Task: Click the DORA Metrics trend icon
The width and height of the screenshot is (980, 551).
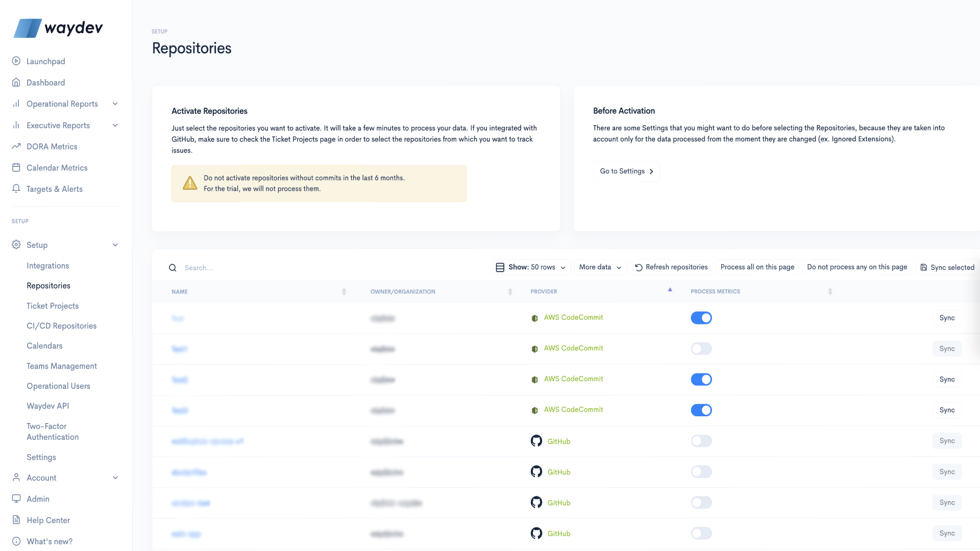Action: tap(16, 146)
